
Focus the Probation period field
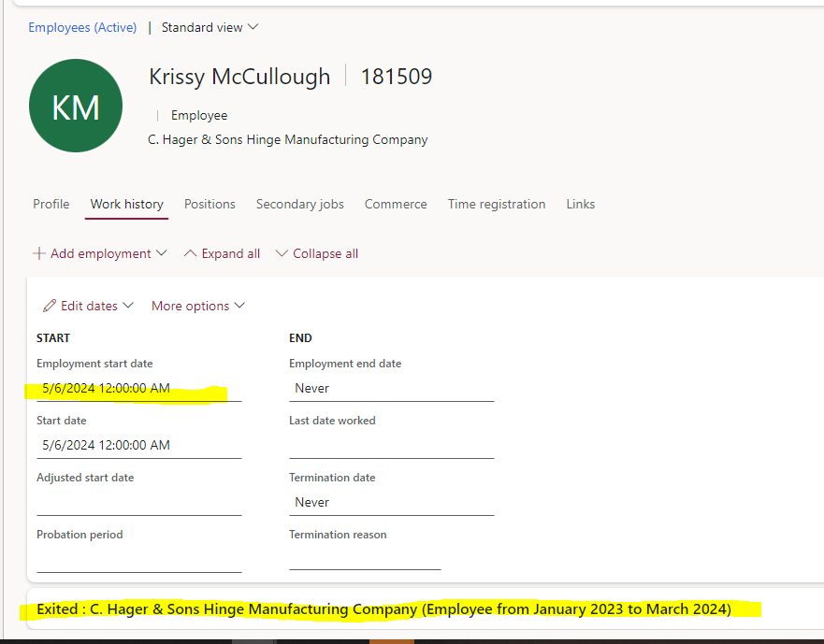click(139, 560)
